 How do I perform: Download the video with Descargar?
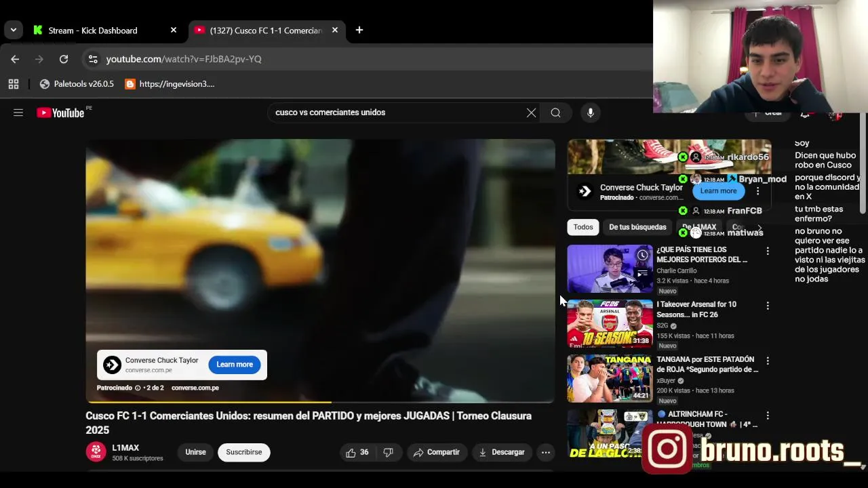[502, 452]
